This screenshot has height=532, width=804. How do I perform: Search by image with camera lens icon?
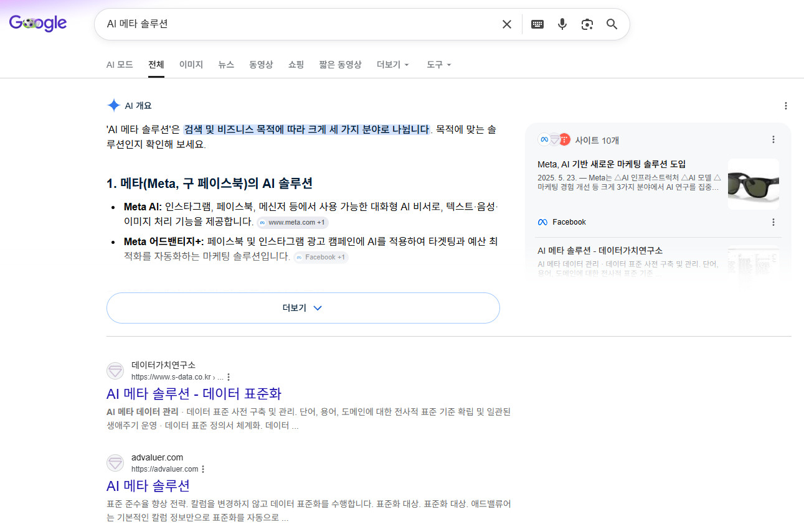587,24
